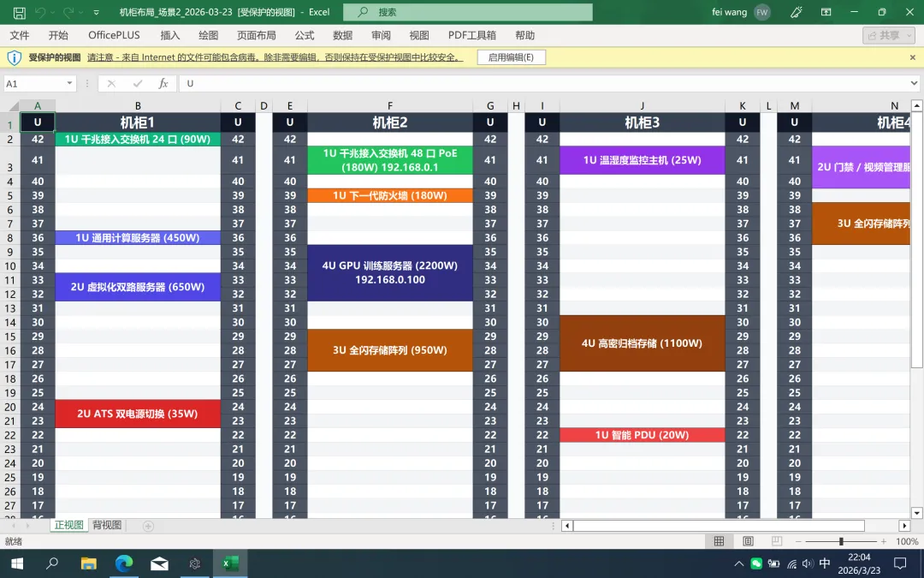This screenshot has height=578, width=924.
Task: Open the 绘图 tab
Action: click(208, 35)
